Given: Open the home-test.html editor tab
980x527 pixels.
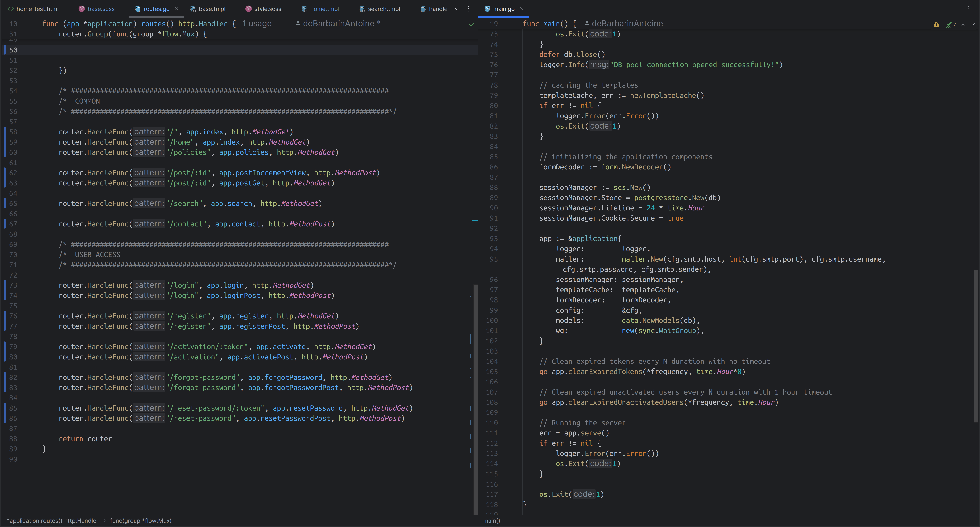Looking at the screenshot, I should tap(33, 9).
